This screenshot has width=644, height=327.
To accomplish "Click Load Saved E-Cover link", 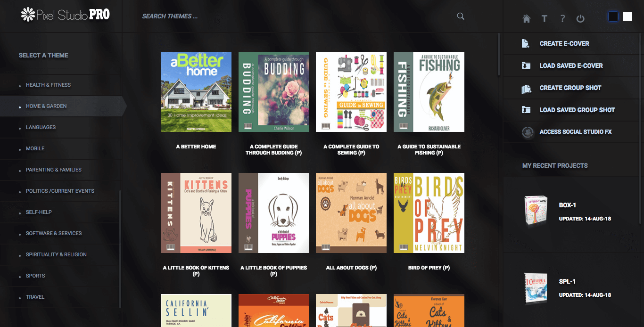I will tap(571, 65).
